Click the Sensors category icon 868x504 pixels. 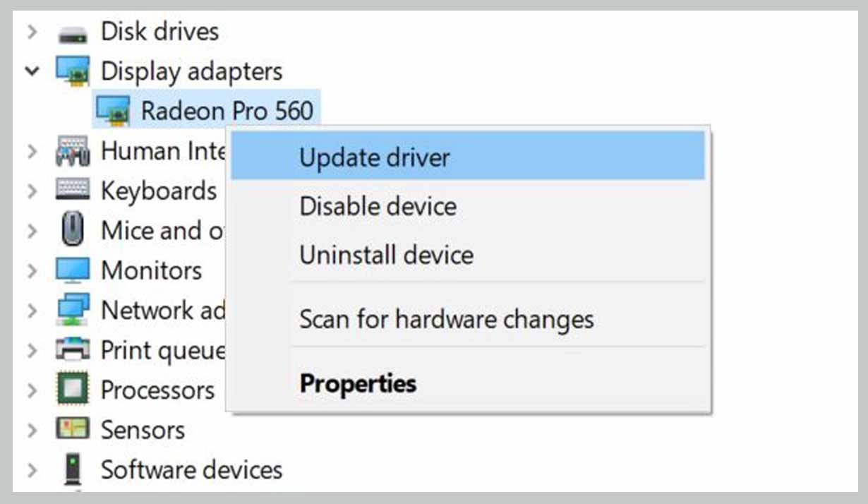tap(73, 429)
